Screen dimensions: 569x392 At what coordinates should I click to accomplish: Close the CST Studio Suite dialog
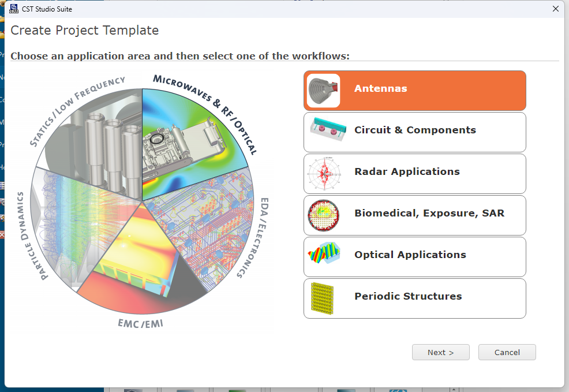click(556, 9)
